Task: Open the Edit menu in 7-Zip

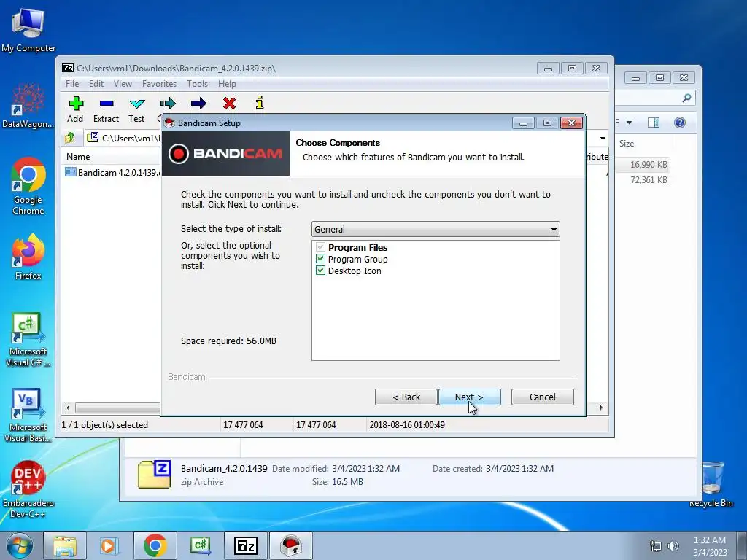Action: pyautogui.click(x=96, y=84)
